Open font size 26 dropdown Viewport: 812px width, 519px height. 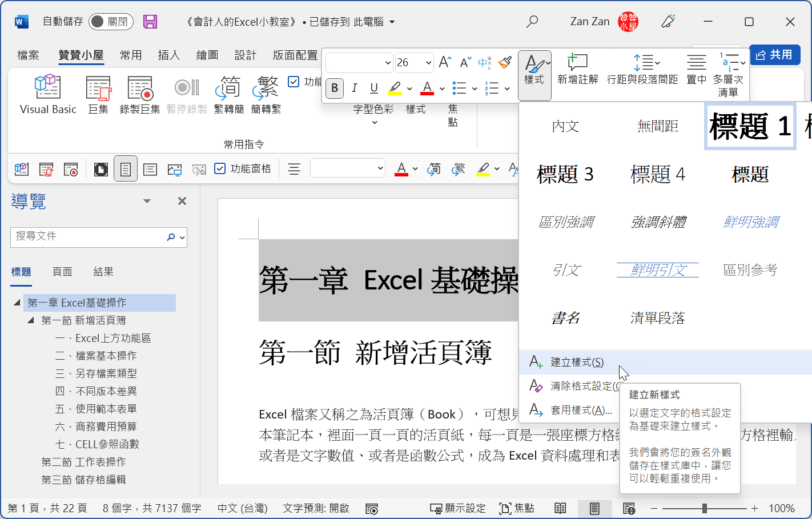428,62
